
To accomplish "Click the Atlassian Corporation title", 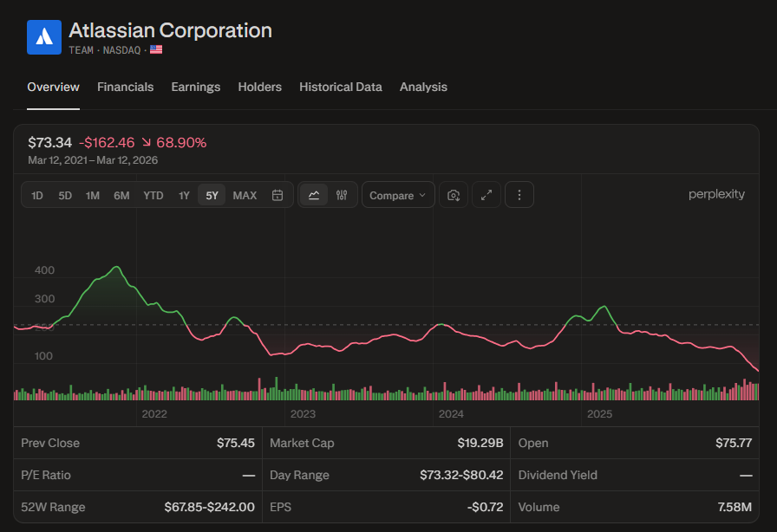I will click(171, 30).
